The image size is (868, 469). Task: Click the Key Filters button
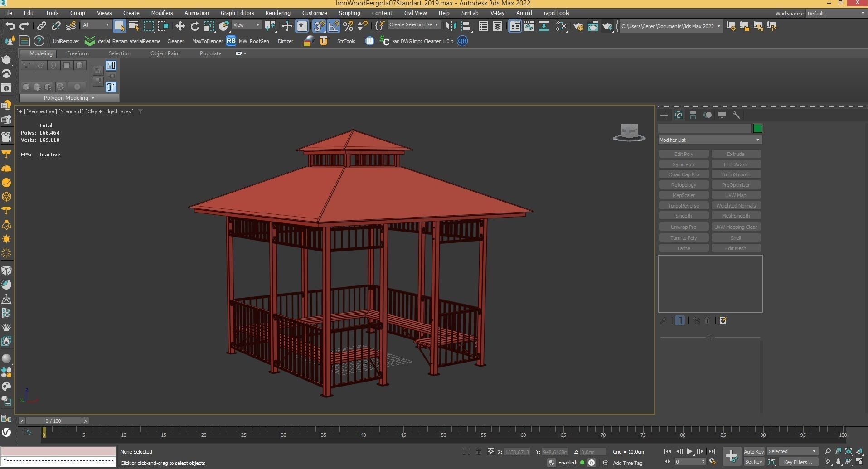798,462
